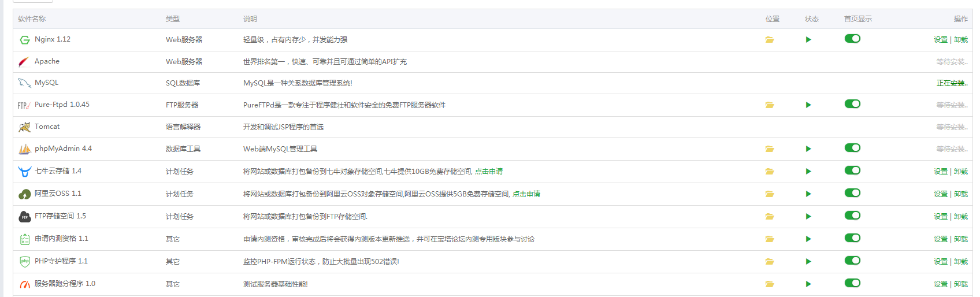Click 卸载 to uninstall Nginx
Screen dimensions: 980x297
[961, 40]
